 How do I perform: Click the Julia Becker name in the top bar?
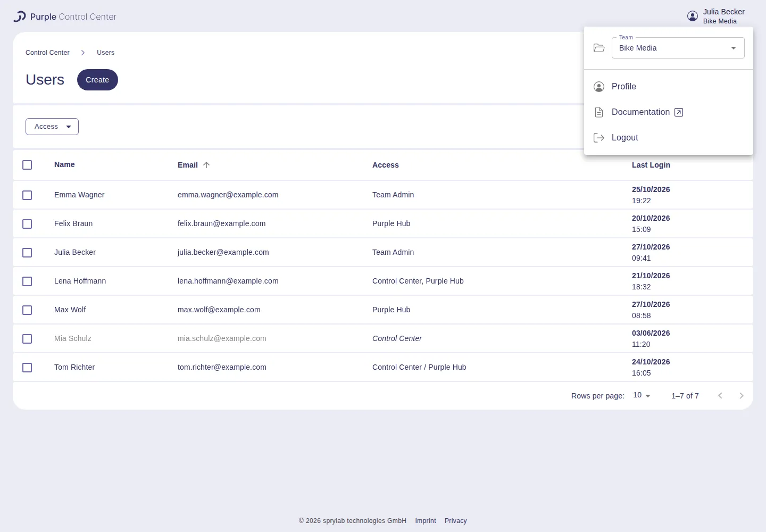tap(724, 12)
